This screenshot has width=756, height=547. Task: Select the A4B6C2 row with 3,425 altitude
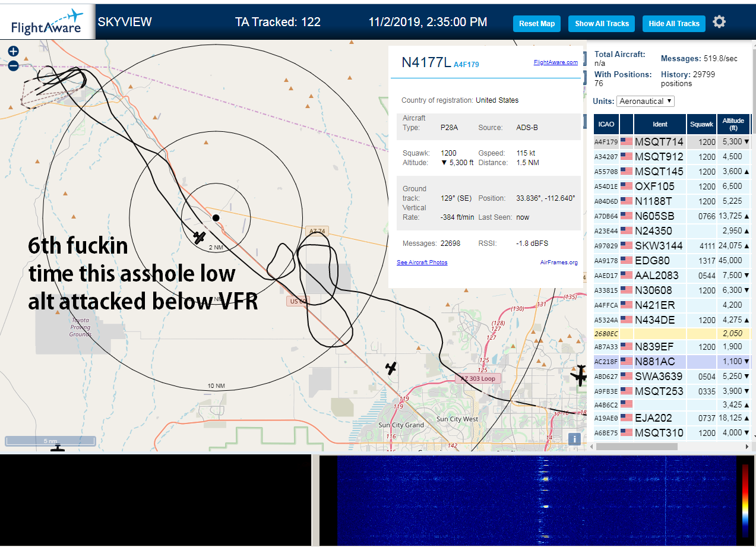672,404
